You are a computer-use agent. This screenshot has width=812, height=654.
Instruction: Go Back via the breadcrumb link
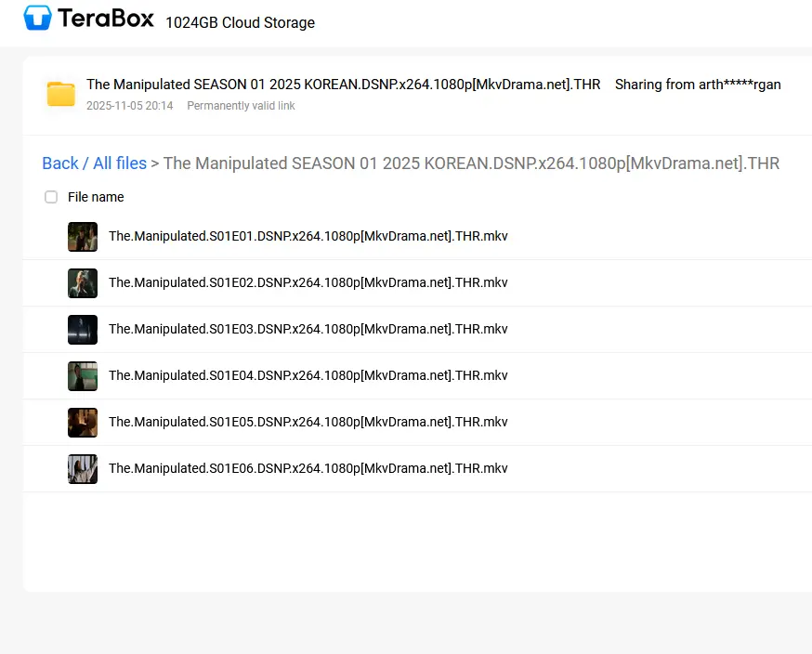point(60,163)
